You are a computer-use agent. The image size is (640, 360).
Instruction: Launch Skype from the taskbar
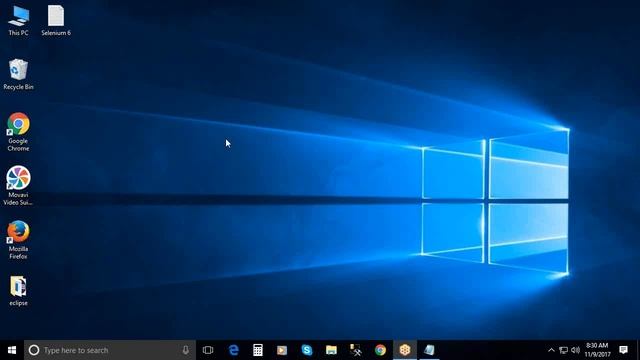pyautogui.click(x=307, y=350)
